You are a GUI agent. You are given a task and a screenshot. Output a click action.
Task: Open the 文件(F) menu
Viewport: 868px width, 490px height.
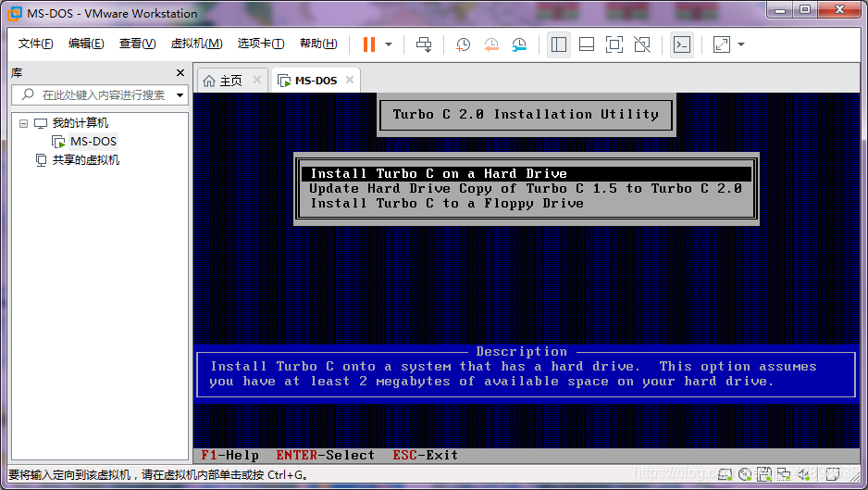(35, 44)
